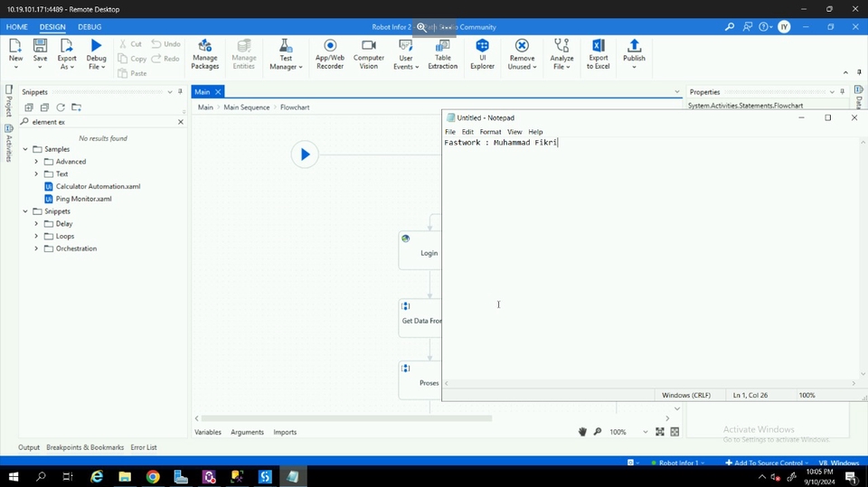This screenshot has height=487, width=868.
Task: Click Cut in the ribbon
Action: tap(130, 43)
